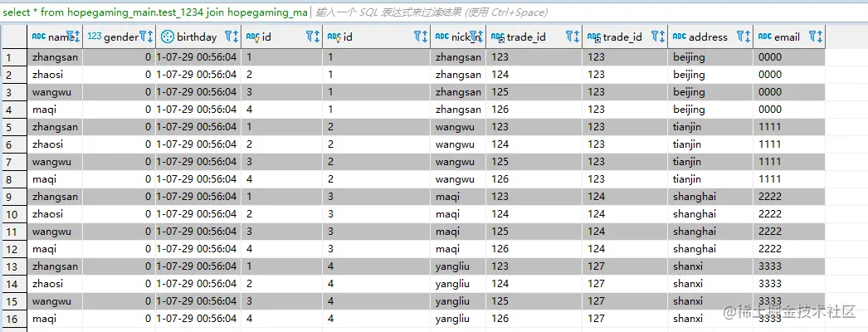The width and height of the screenshot is (868, 332).
Task: Click the '126' trade_id cell in row 4
Action: pyautogui.click(x=534, y=110)
